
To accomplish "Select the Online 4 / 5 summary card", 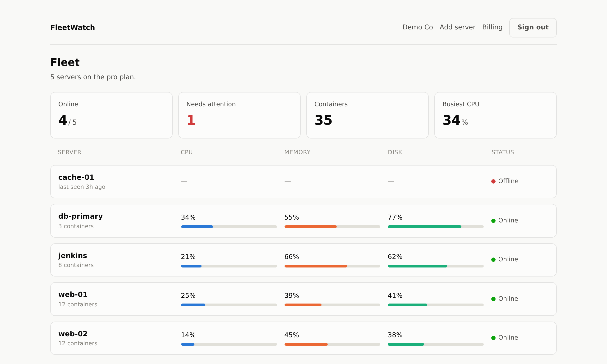I will [x=111, y=115].
